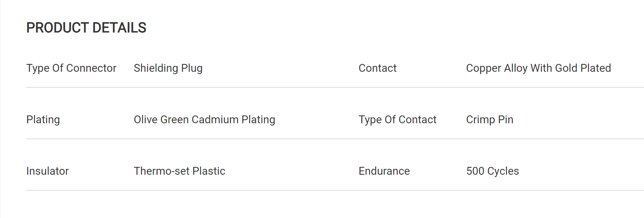Select the Insulator label
The image size is (644, 218).
(x=47, y=171)
